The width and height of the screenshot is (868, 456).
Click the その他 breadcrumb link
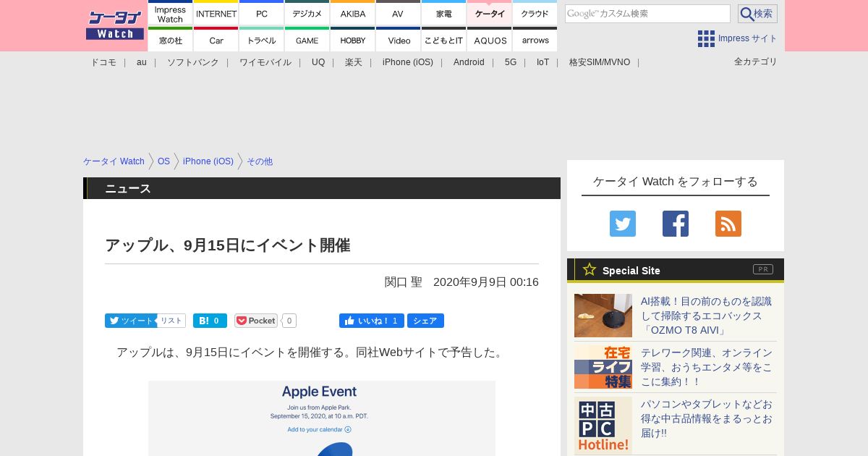click(260, 161)
